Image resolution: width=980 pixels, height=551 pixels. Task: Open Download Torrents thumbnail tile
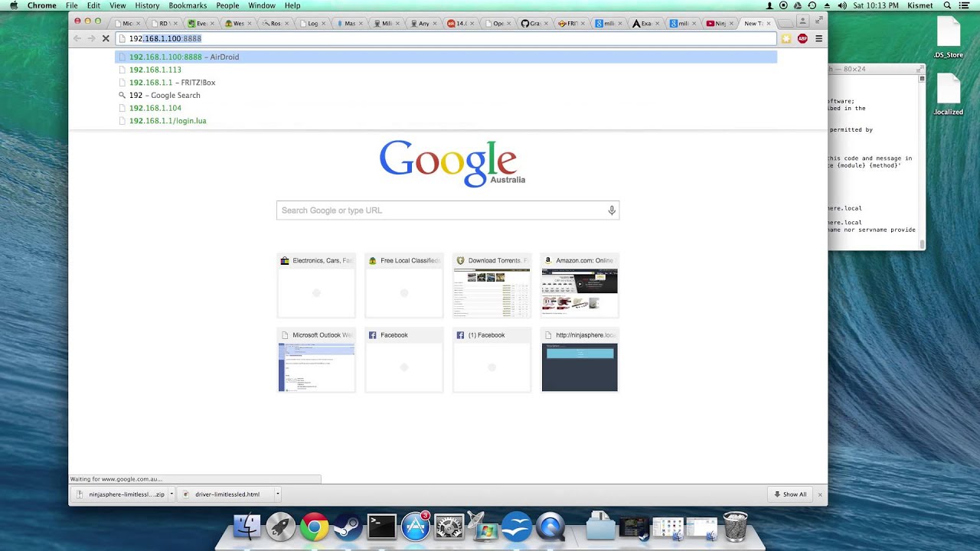tap(492, 286)
